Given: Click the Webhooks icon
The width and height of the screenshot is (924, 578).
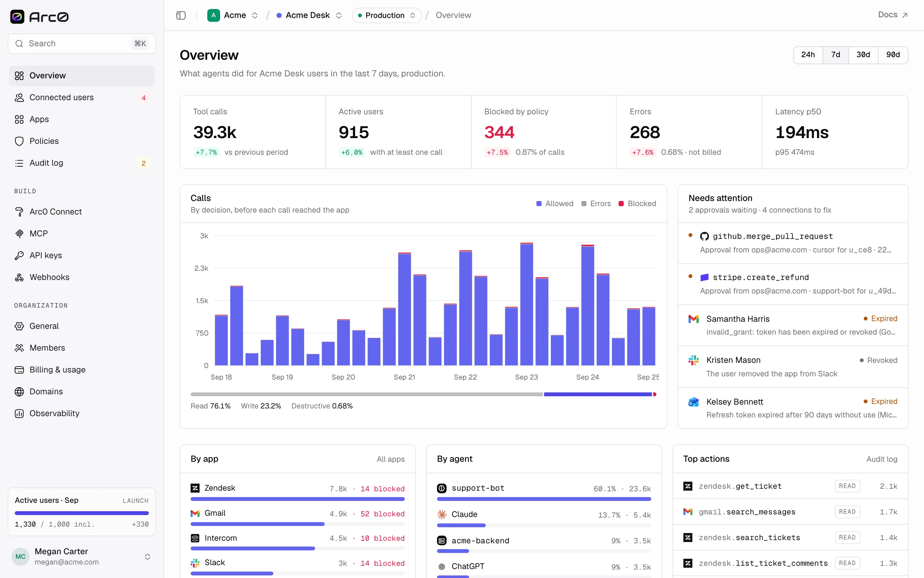Looking at the screenshot, I should [x=19, y=277].
